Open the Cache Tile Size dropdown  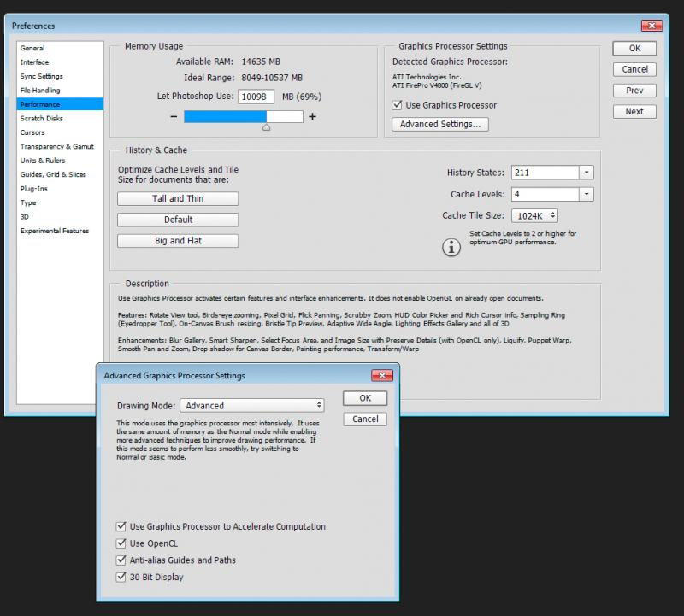(x=535, y=215)
